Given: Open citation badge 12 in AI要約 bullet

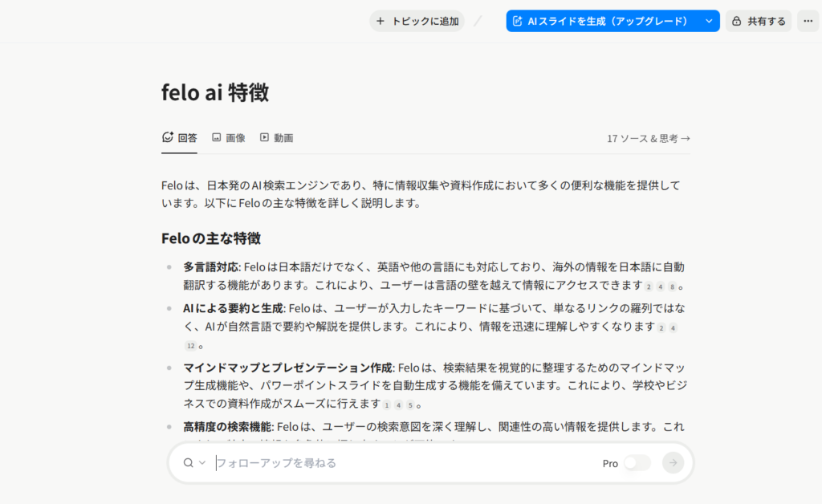Looking at the screenshot, I should pos(190,346).
